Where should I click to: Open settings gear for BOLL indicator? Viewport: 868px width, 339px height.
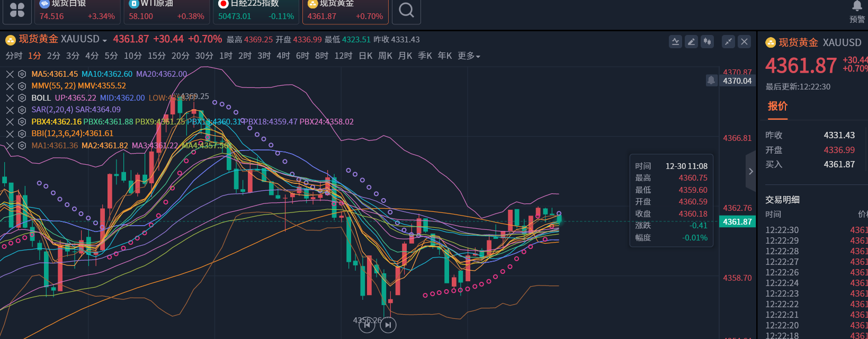(22, 98)
